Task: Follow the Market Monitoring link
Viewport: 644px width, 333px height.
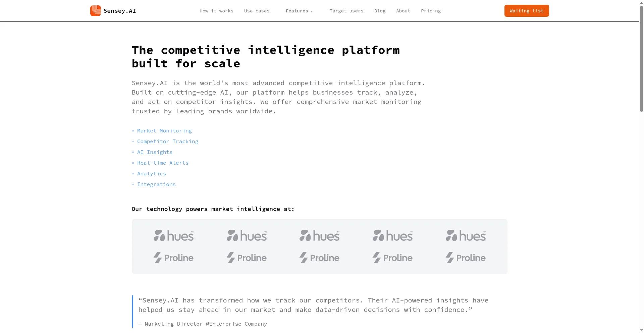Action: (x=164, y=131)
